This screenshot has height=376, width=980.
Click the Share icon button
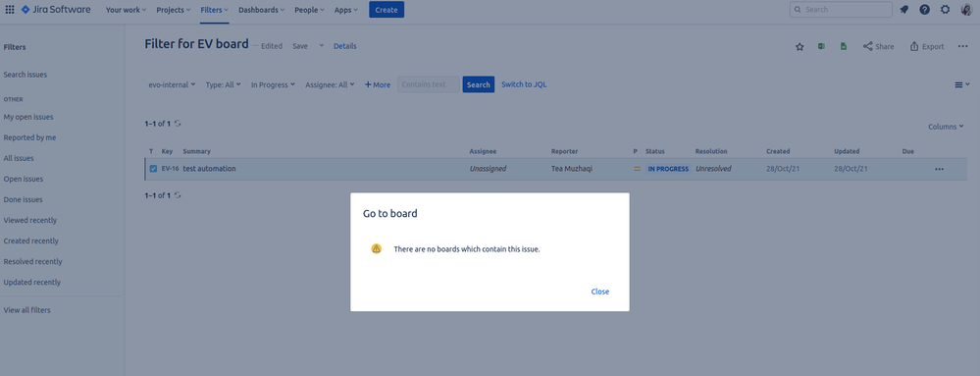pyautogui.click(x=878, y=46)
